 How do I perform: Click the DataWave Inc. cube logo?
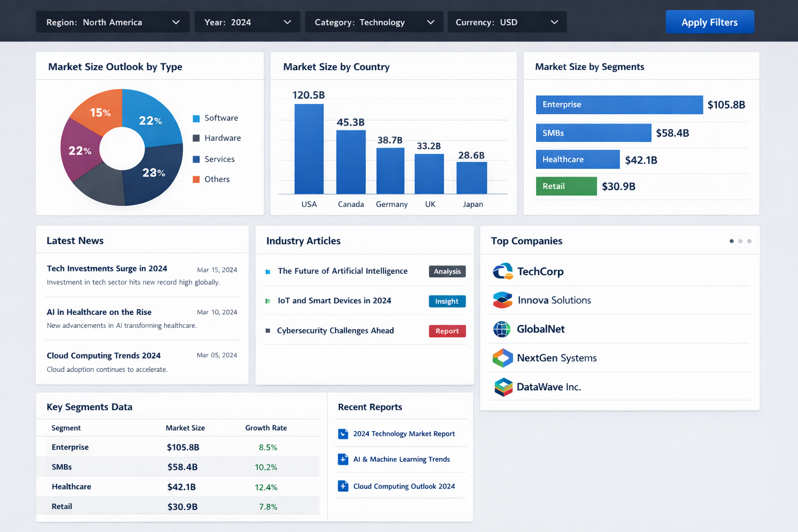tap(503, 387)
